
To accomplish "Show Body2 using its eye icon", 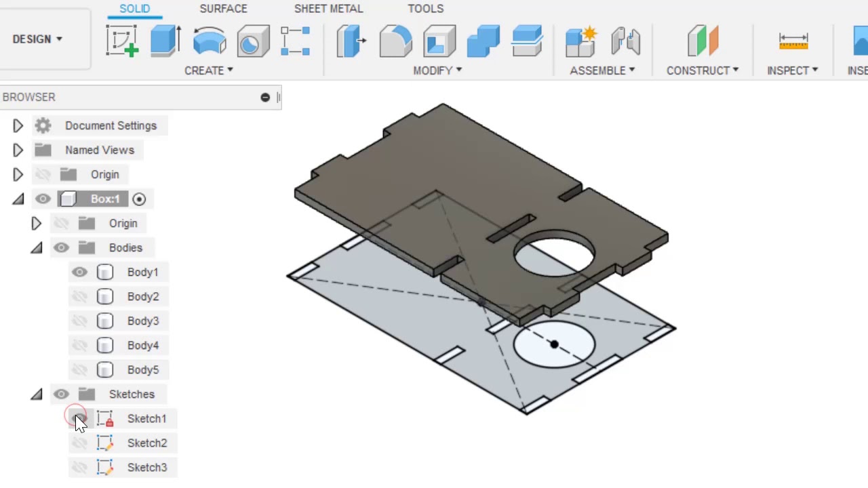I will (79, 296).
